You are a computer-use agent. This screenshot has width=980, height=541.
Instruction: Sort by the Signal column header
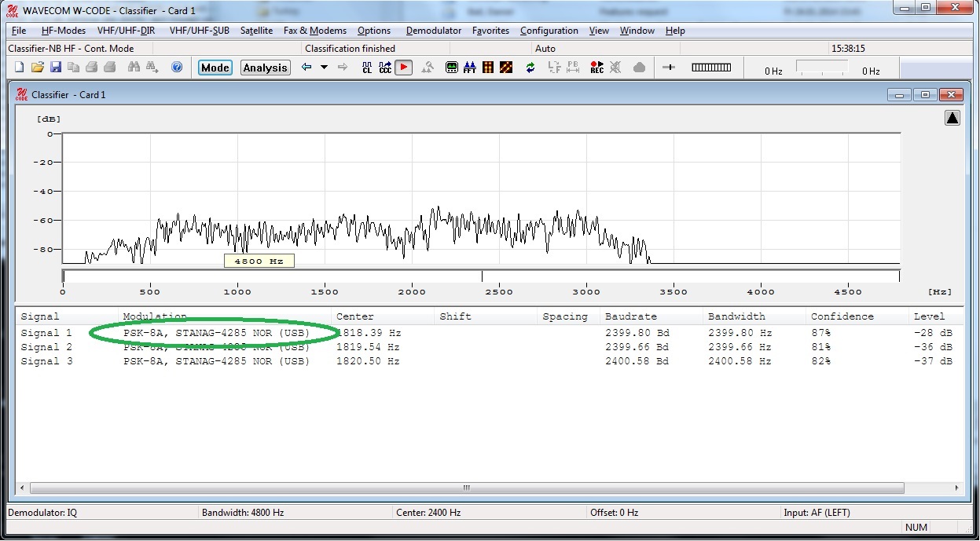[x=67, y=316]
